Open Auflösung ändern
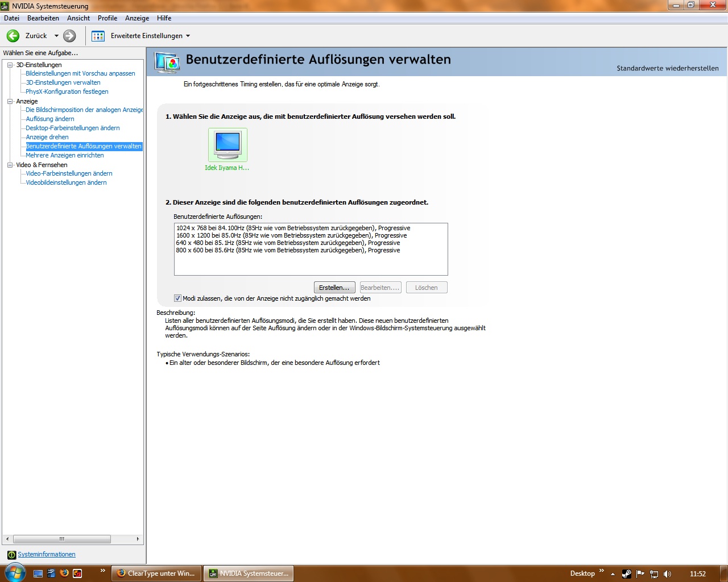 coord(50,119)
